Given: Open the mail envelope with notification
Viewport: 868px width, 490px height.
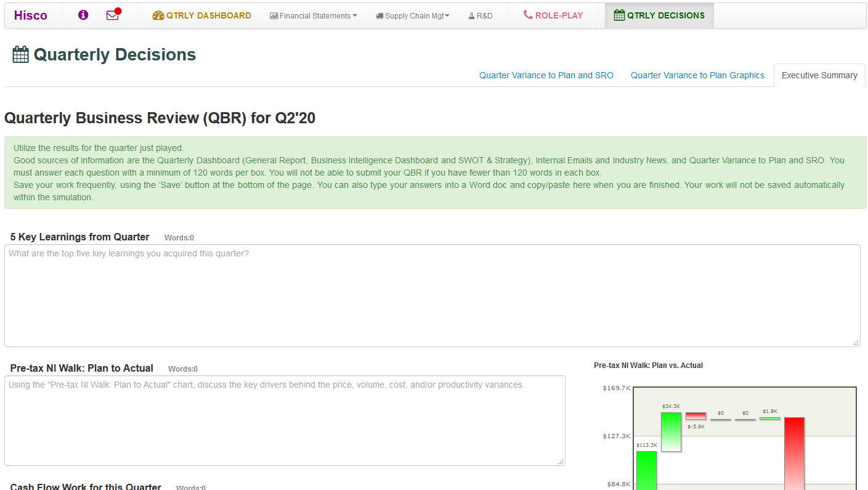Looking at the screenshot, I should tap(112, 15).
